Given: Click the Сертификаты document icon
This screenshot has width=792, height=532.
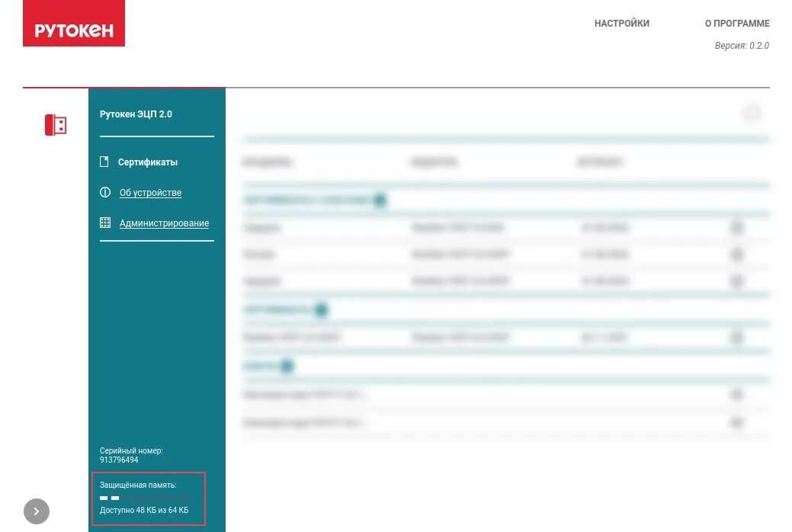Looking at the screenshot, I should [x=104, y=162].
